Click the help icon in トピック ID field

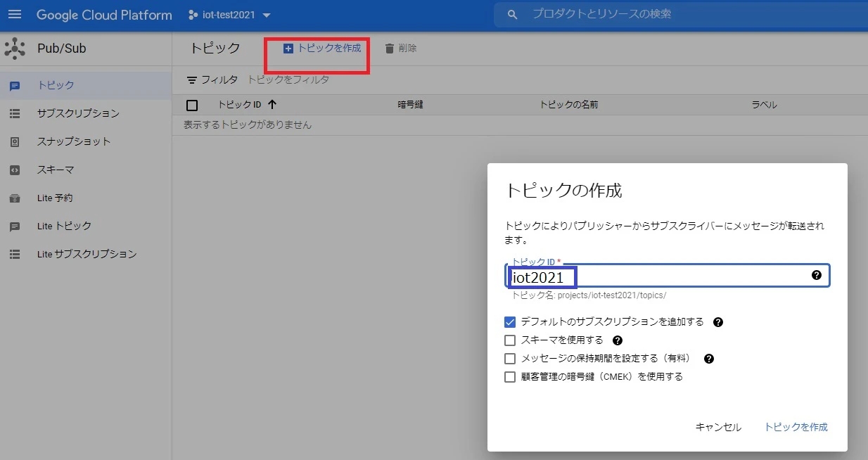[x=817, y=275]
